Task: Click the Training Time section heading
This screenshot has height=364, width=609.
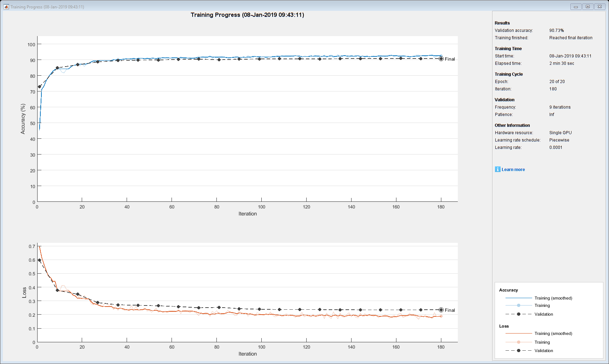Action: (x=508, y=49)
